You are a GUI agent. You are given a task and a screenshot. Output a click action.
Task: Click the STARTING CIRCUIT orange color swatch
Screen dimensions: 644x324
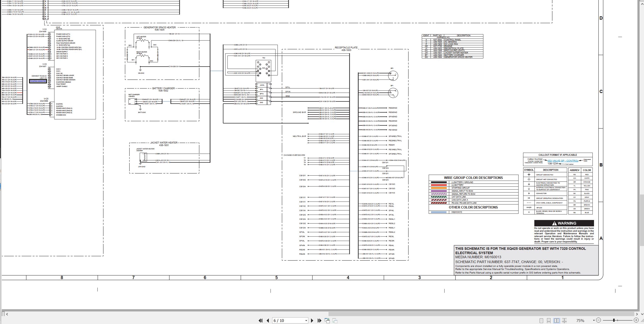coord(439,188)
